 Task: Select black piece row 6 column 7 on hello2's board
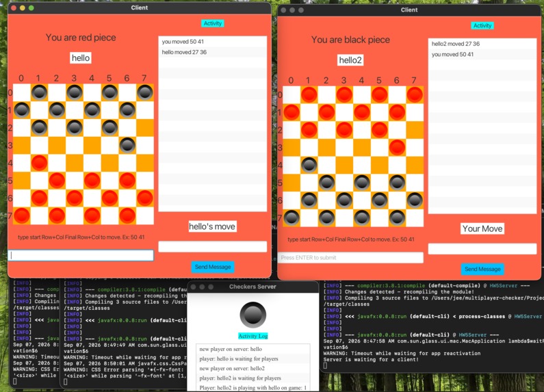click(415, 200)
